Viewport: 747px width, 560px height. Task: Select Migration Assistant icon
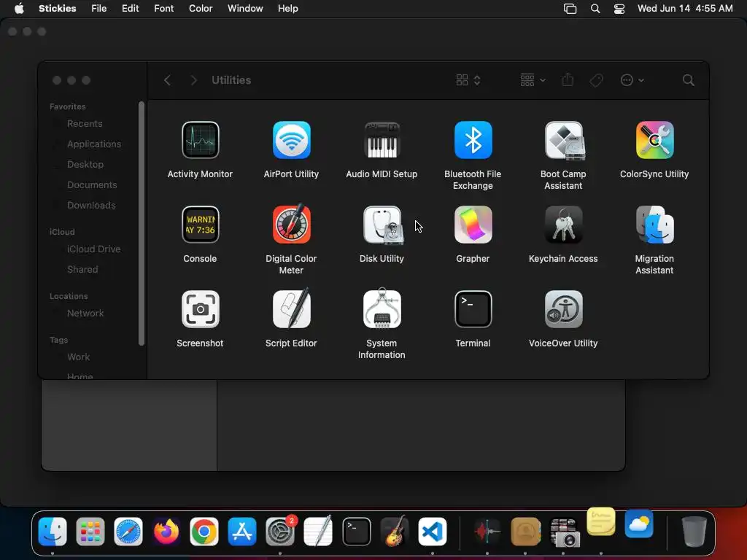(654, 225)
